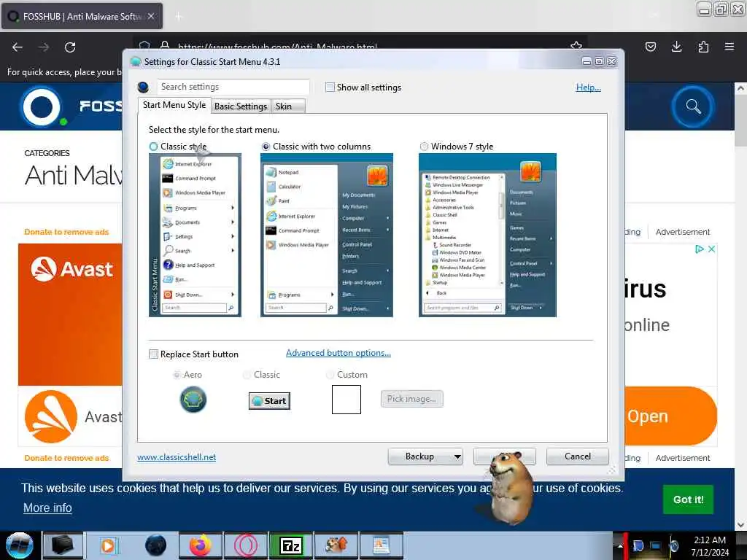Image resolution: width=747 pixels, height=560 pixels.
Task: Open the Backup dropdown button
Action: coord(425,456)
